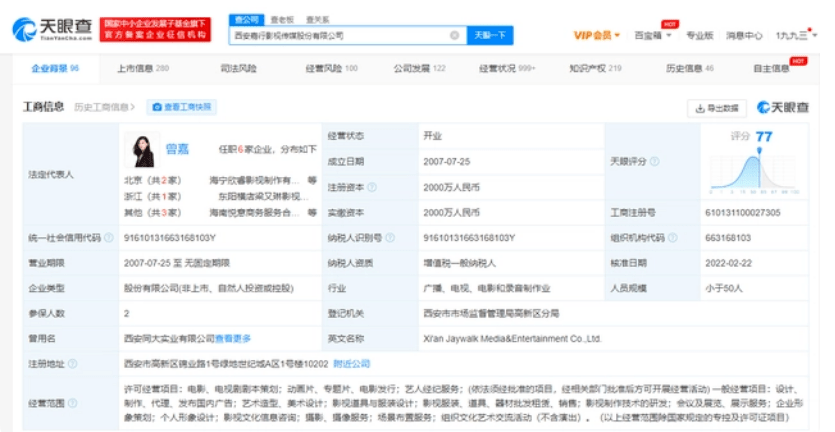This screenshot has width=835, height=432.
Task: Open the VIP会员 dropdown
Action: point(596,36)
